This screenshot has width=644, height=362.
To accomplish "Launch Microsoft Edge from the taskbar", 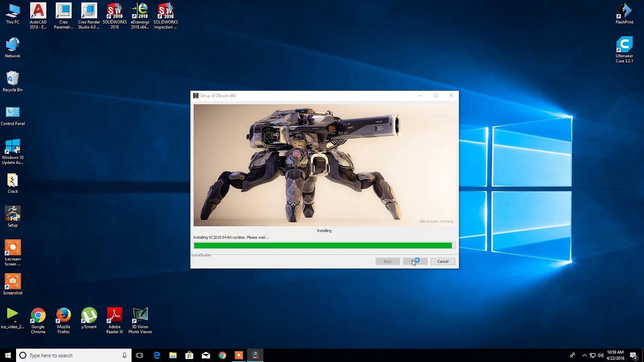I will click(x=156, y=355).
